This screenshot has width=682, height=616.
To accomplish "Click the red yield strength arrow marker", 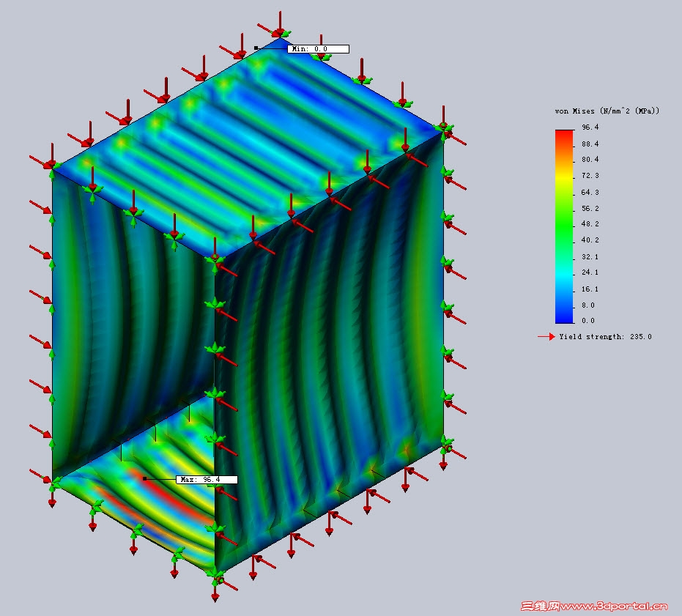I will (546, 337).
